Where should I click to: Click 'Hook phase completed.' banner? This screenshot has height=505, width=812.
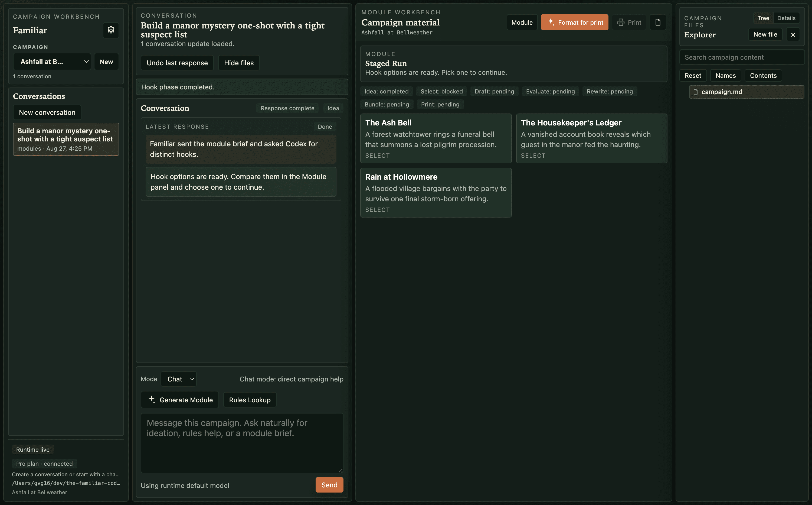(x=242, y=87)
